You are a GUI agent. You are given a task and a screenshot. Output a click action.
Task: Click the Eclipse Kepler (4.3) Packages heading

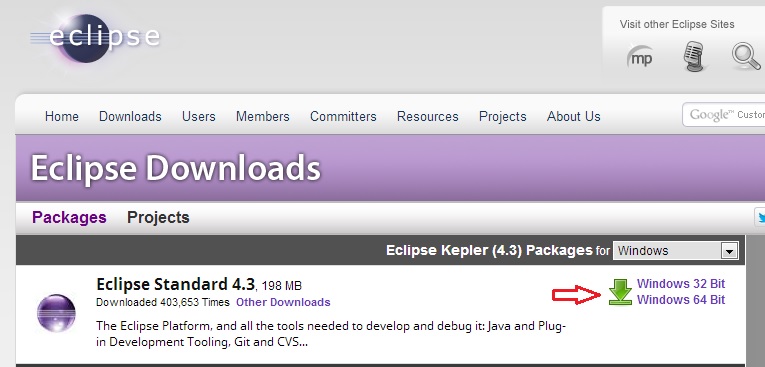(489, 250)
